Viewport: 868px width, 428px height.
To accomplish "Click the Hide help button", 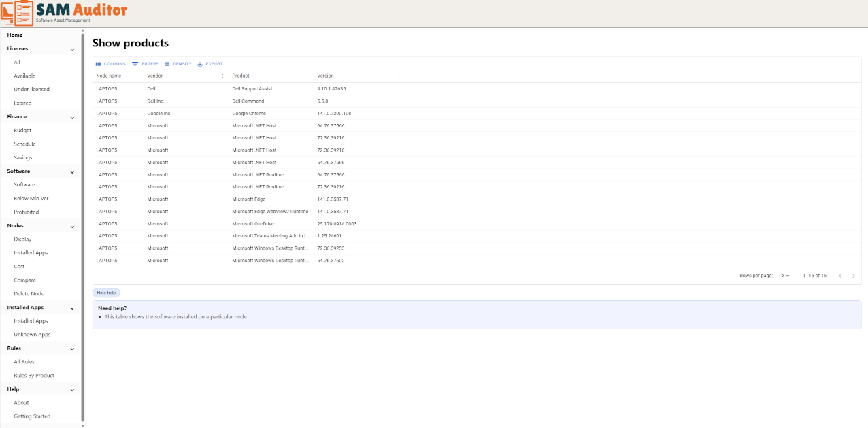I will click(x=106, y=293).
